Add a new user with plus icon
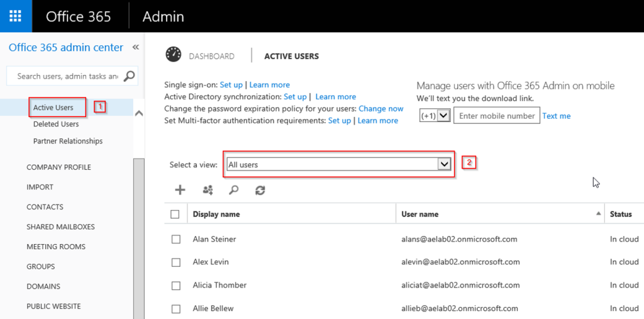The image size is (644, 319). (x=180, y=190)
